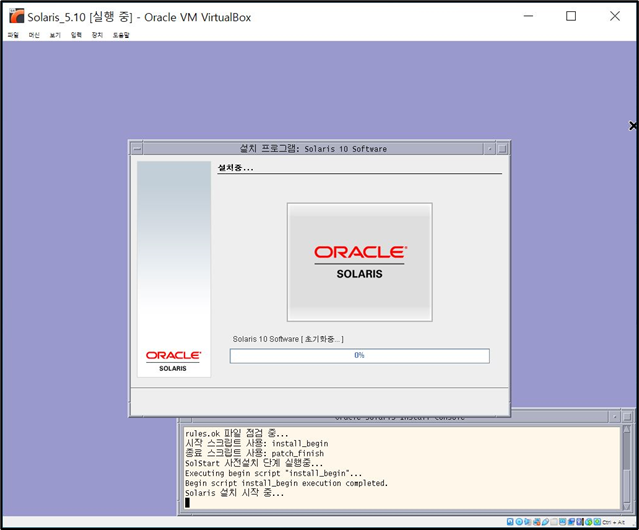Screen dimensions: 639x530
Task: Open the 도움말 (Help) menu
Action: coord(121,35)
